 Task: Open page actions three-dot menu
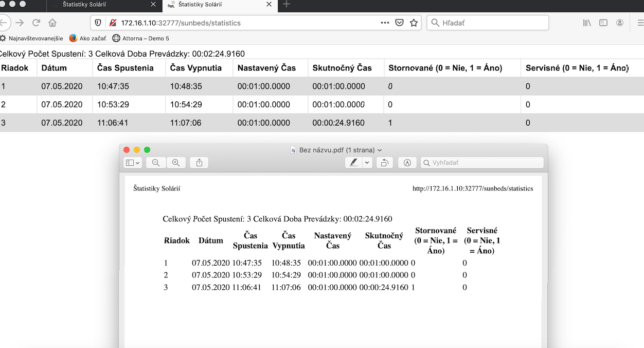coord(385,23)
